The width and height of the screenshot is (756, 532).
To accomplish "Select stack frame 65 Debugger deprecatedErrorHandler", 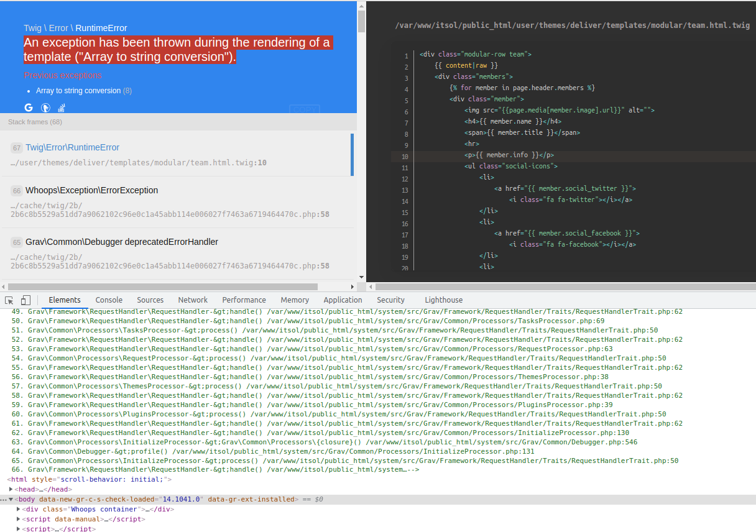I will [177, 254].
